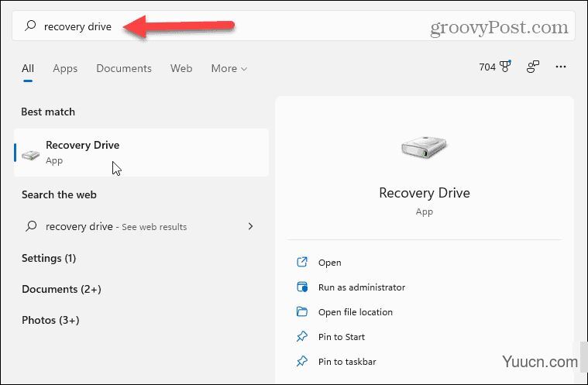Choose Open file location
The height and width of the screenshot is (385, 588).
coord(355,312)
